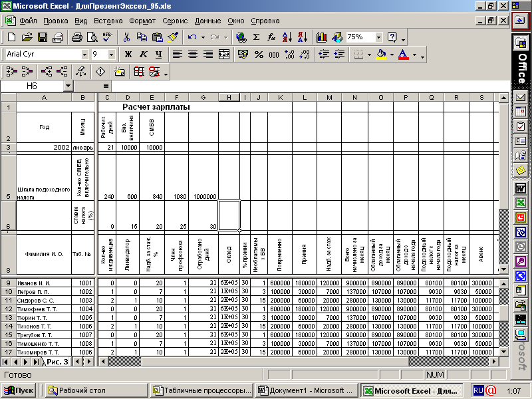Select the Рис. 3 sheet tab
This screenshot has width=532, height=399.
coord(56,362)
